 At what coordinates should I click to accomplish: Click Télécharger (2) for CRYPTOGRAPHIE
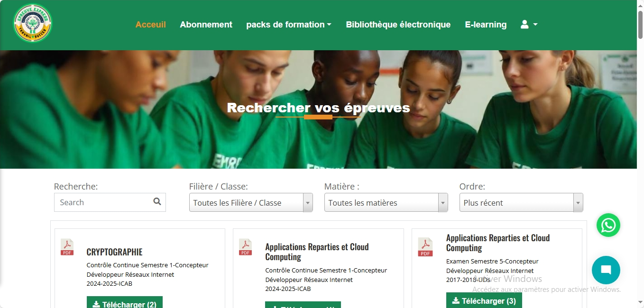coord(125,302)
